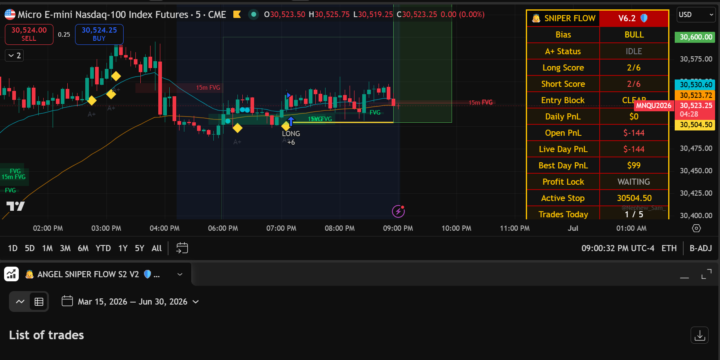Open the ANGEL SNIPER FLOW strategy dropdown chevron
This screenshot has height=360, width=720.
180,275
